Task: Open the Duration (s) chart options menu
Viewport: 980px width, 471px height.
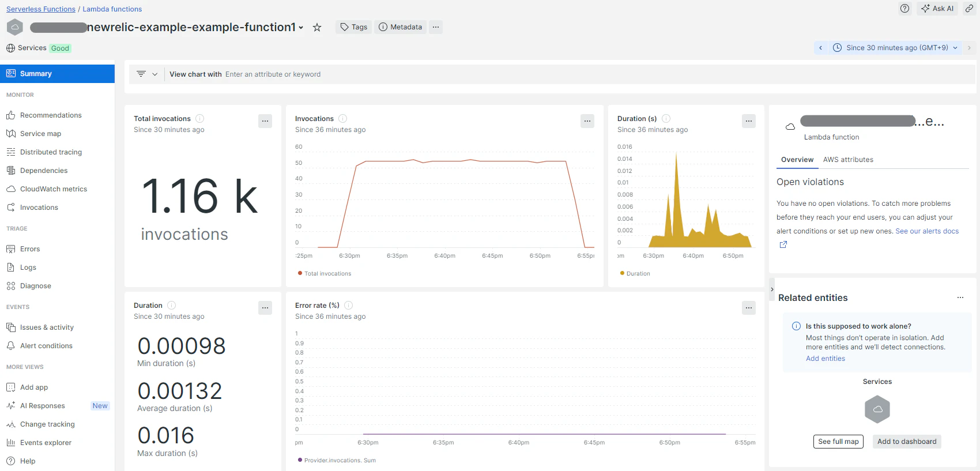Action: click(749, 121)
